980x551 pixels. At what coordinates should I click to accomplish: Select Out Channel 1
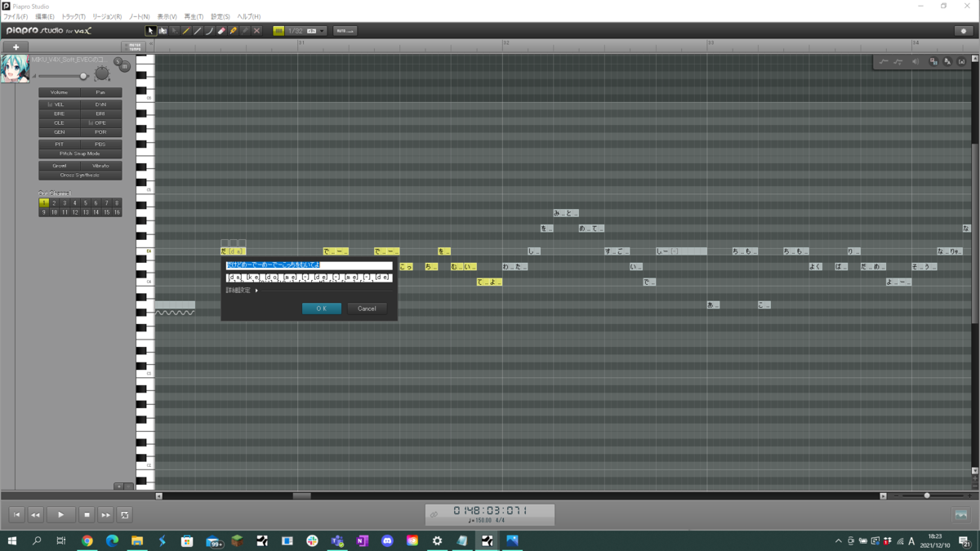tap(44, 203)
